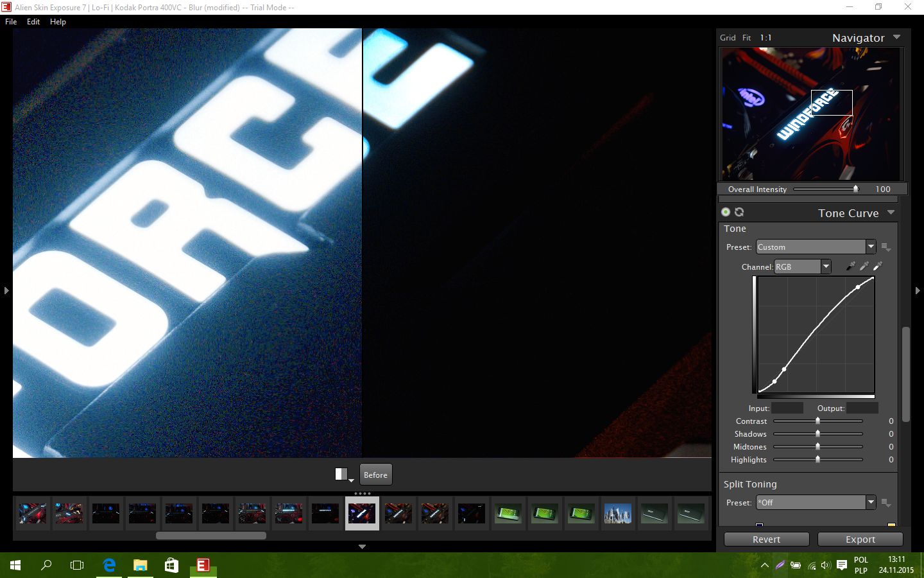Open the Split Toning preset list icon
The image size is (924, 578).
(886, 503)
